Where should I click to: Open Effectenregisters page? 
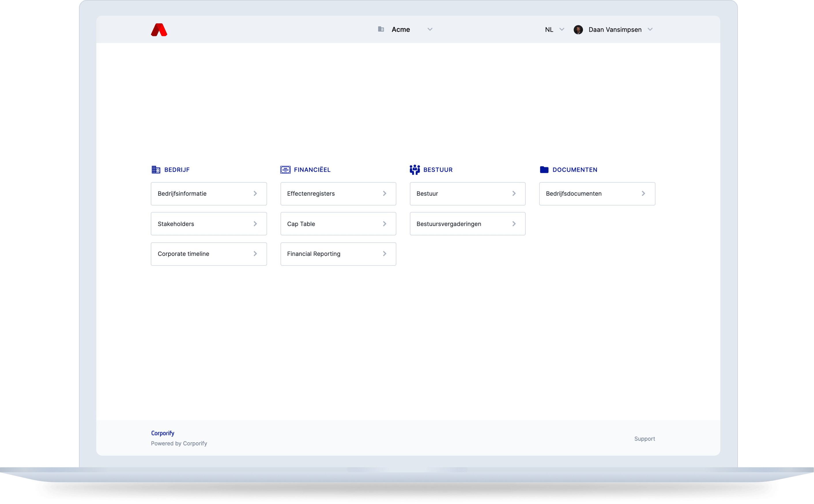point(338,194)
